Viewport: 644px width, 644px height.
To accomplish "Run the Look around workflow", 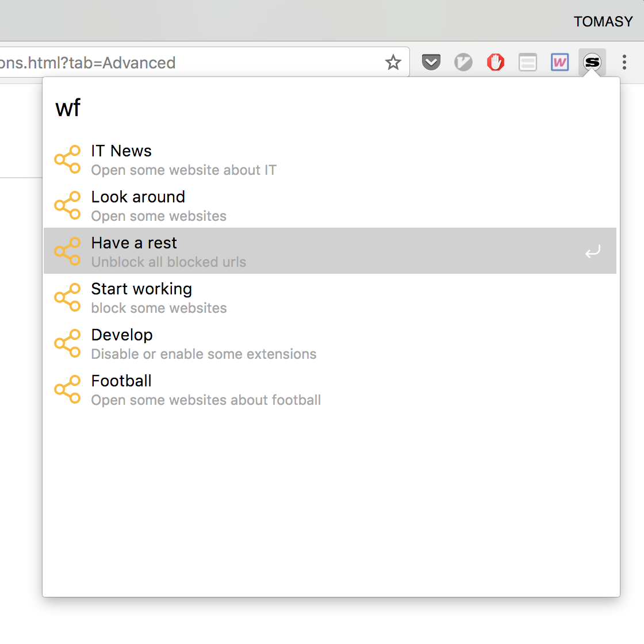I will [330, 205].
